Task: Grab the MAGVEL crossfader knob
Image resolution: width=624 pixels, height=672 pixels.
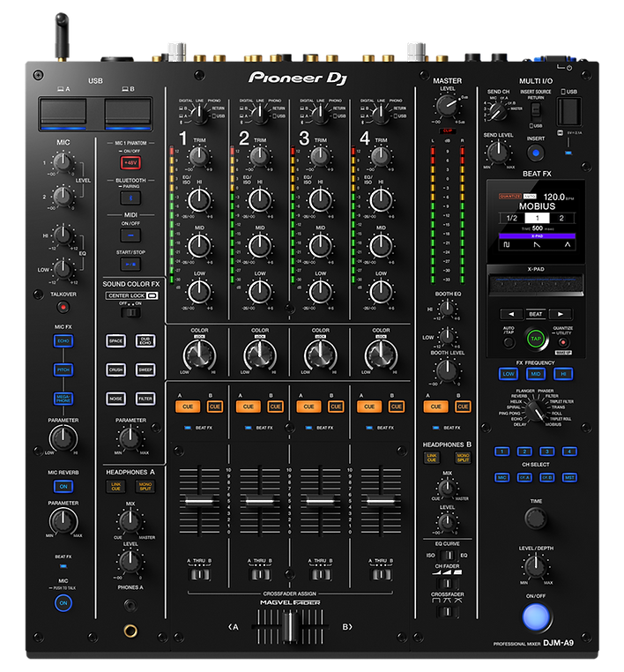Action: (290, 627)
